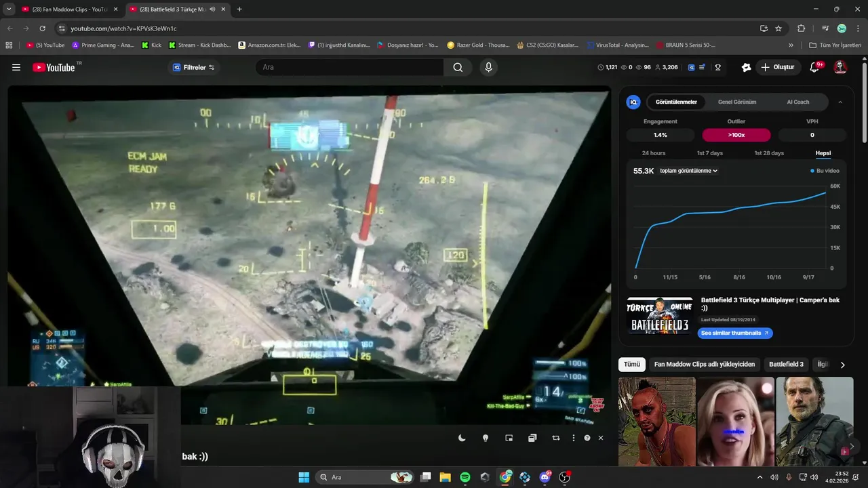Click the >100x Outlier value pill
This screenshot has width=868, height=488.
[x=736, y=135]
